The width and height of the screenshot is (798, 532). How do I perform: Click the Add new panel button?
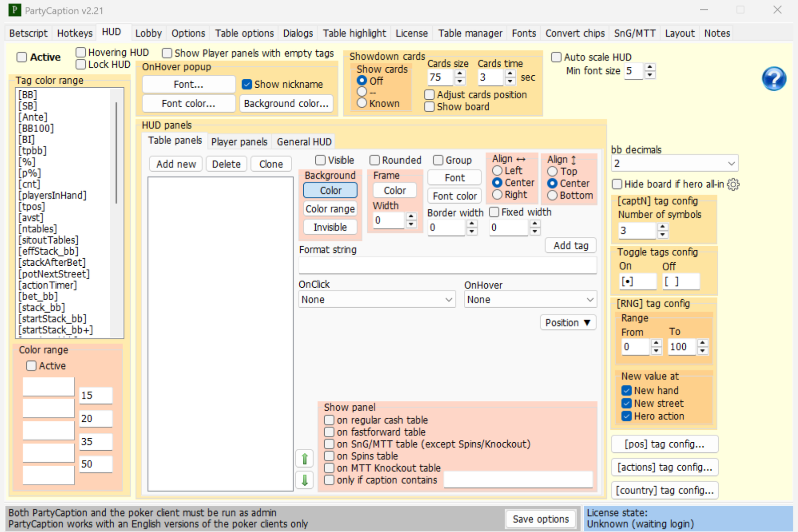176,164
